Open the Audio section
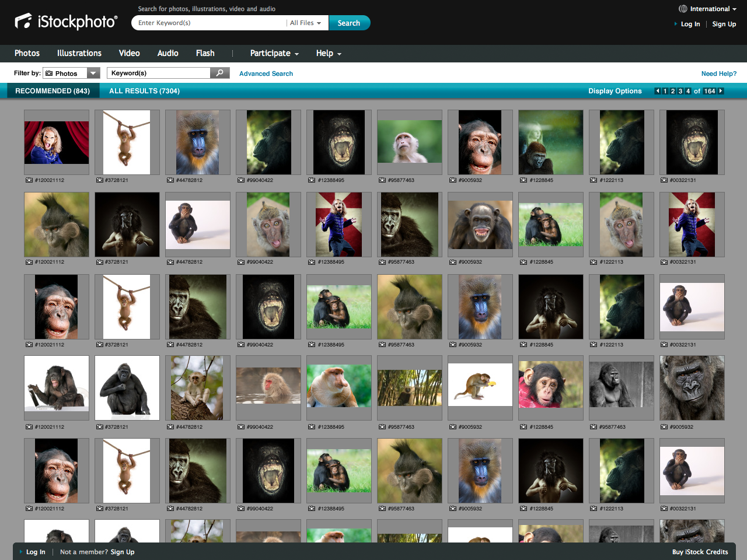The width and height of the screenshot is (747, 560). (x=168, y=53)
